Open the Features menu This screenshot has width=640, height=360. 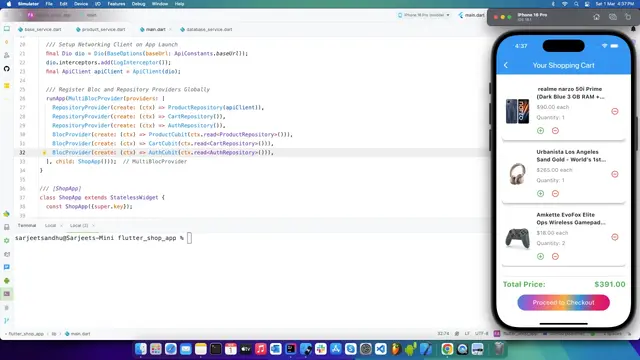point(116,4)
